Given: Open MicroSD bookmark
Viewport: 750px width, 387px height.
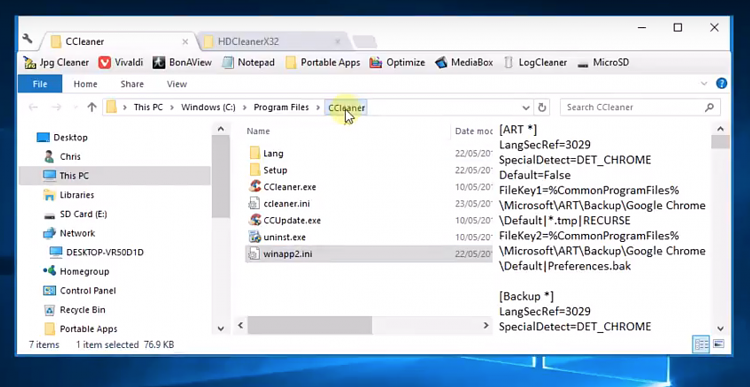Looking at the screenshot, I should point(603,63).
